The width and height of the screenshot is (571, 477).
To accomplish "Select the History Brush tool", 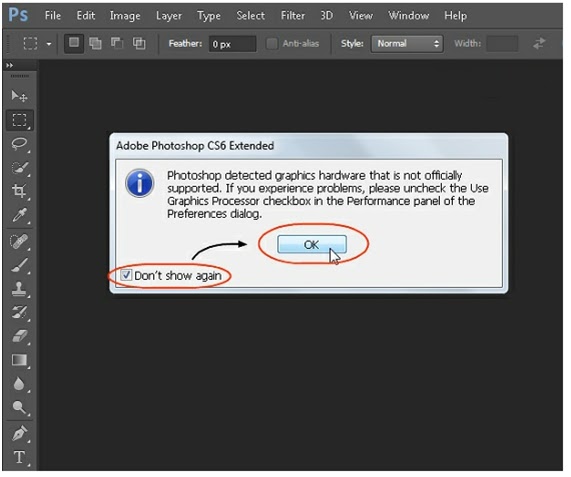I will pos(19,312).
